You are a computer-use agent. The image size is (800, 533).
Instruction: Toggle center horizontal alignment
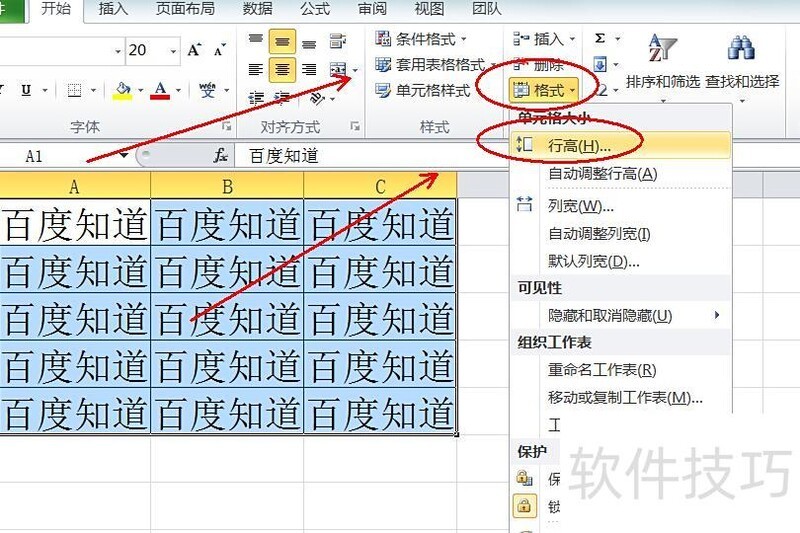click(282, 69)
